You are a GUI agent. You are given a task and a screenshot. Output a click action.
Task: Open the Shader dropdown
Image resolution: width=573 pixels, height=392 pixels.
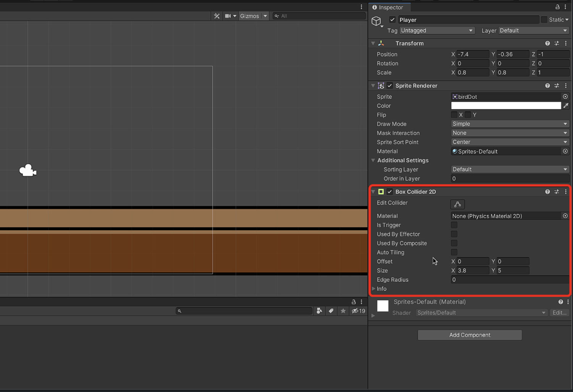click(481, 313)
